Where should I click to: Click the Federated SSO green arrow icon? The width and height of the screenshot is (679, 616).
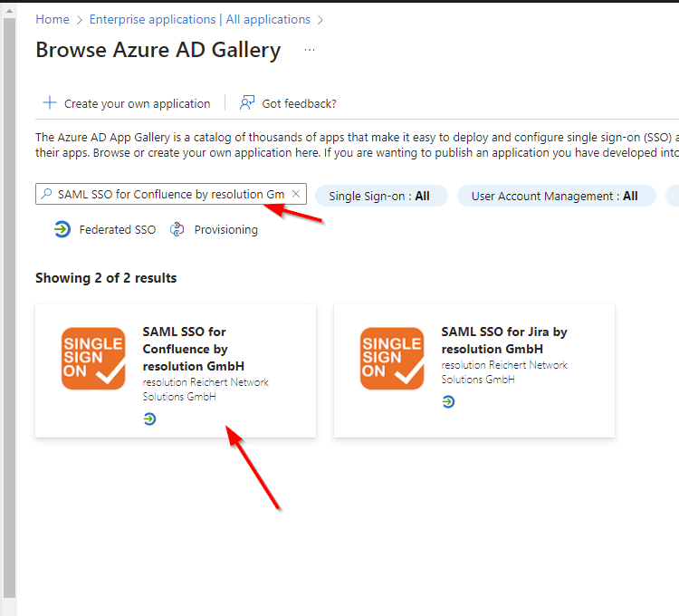coord(62,230)
